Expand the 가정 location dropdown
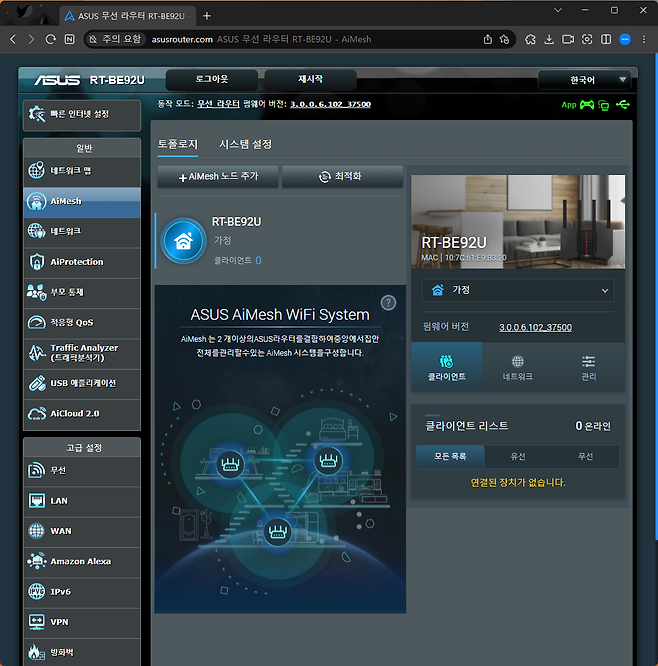 (518, 290)
